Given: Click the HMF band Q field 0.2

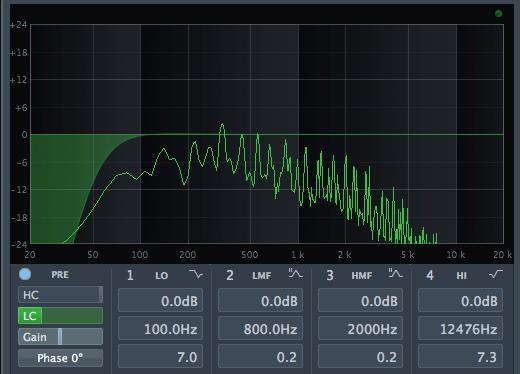Looking at the screenshot, I should coord(360,357).
